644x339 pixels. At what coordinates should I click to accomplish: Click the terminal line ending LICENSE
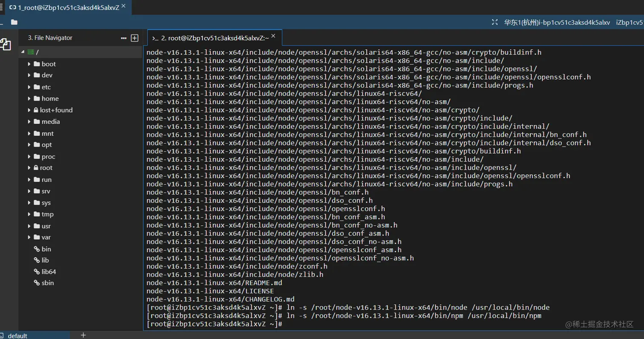click(x=210, y=291)
